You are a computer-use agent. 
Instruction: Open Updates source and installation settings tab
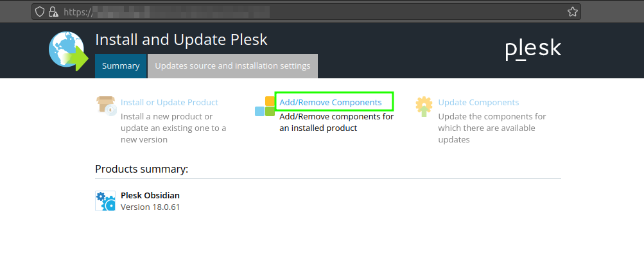(232, 65)
